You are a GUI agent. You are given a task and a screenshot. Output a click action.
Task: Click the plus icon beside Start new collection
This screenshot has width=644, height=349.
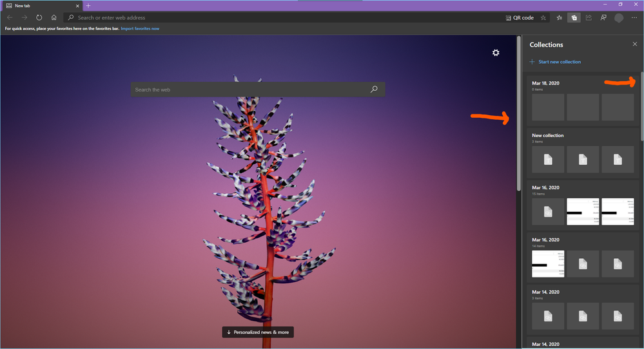(x=532, y=62)
